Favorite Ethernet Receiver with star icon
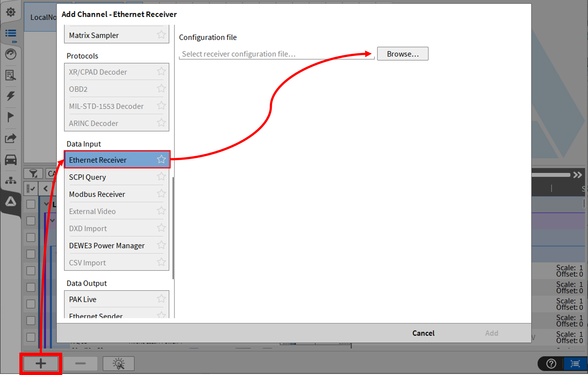 pyautogui.click(x=161, y=160)
